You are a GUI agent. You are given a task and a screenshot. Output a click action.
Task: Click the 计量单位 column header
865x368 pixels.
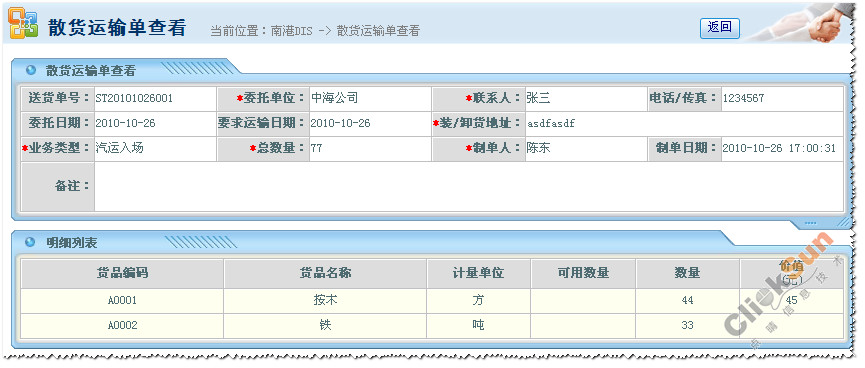(478, 273)
